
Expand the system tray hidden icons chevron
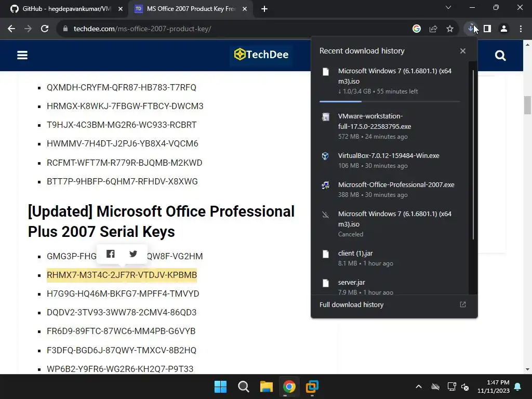point(419,387)
